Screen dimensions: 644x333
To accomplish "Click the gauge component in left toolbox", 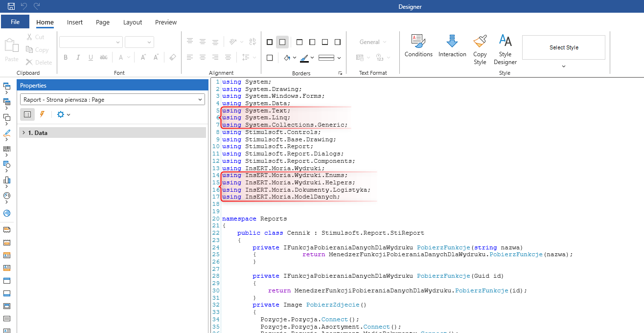I will (7, 196).
